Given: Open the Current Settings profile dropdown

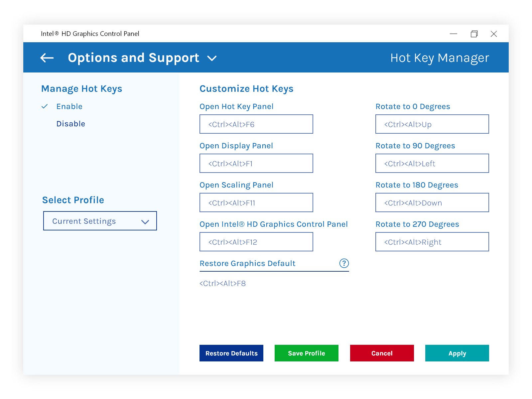Looking at the screenshot, I should click(x=100, y=221).
